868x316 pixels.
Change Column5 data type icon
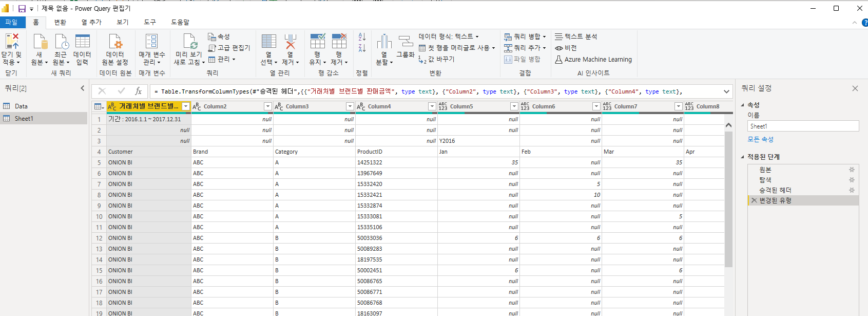[x=442, y=106]
